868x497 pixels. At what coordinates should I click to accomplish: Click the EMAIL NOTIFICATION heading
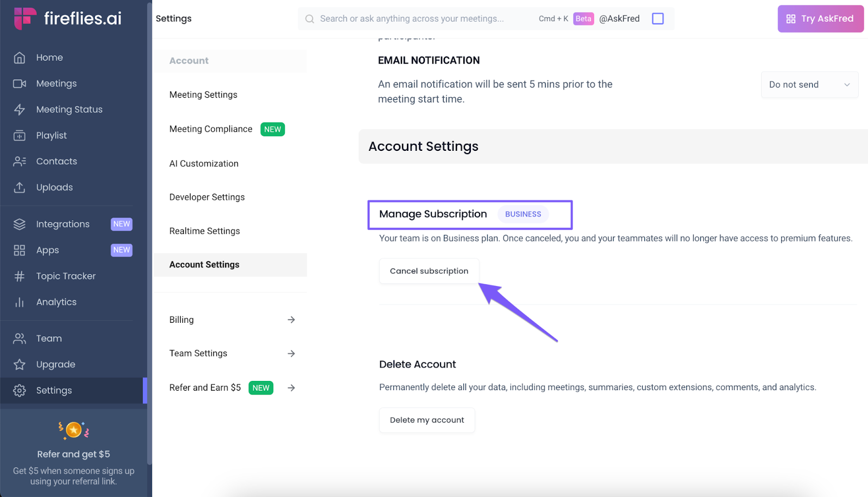429,61
